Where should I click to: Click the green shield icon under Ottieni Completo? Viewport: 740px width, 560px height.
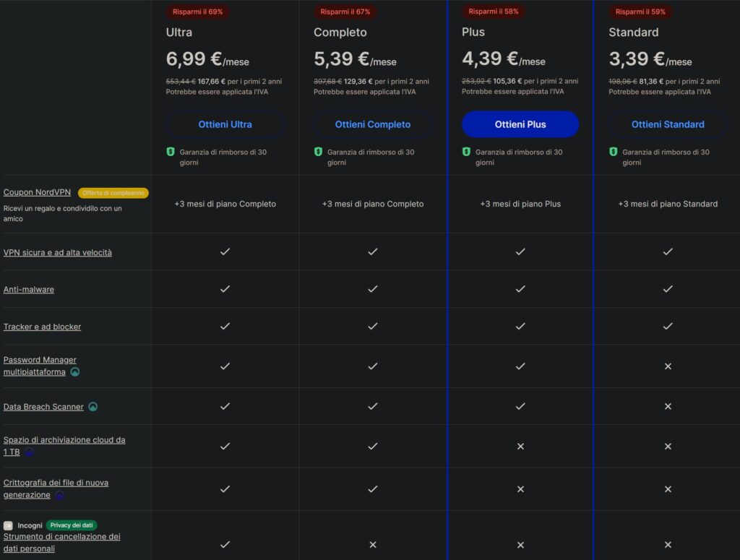coord(318,152)
